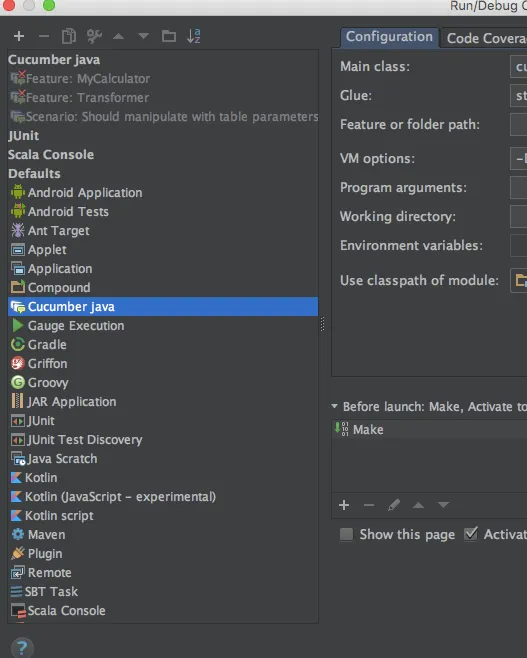Enable the Show this page checkbox
527x658 pixels.
pos(346,535)
